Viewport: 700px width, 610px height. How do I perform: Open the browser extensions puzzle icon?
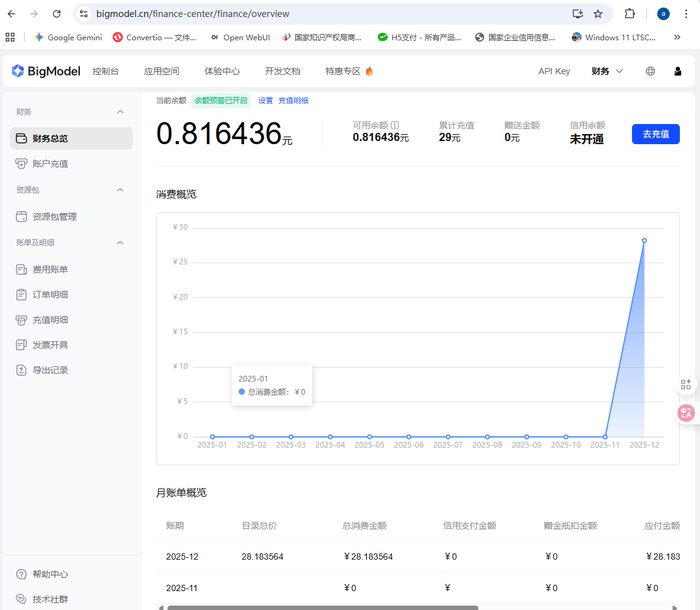[x=629, y=14]
